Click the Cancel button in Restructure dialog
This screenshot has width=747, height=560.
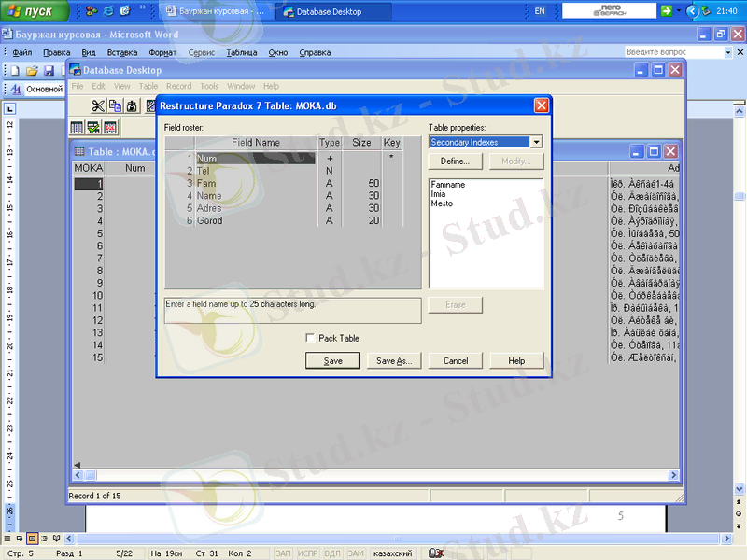coord(456,360)
